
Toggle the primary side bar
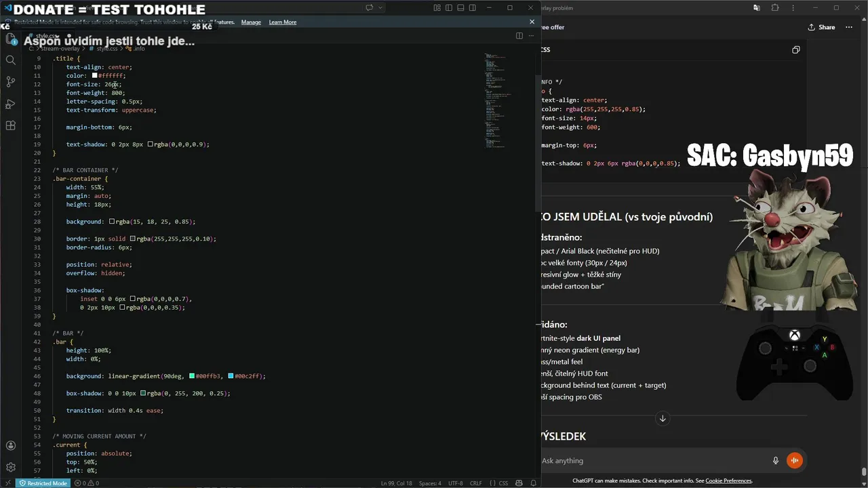[449, 7]
